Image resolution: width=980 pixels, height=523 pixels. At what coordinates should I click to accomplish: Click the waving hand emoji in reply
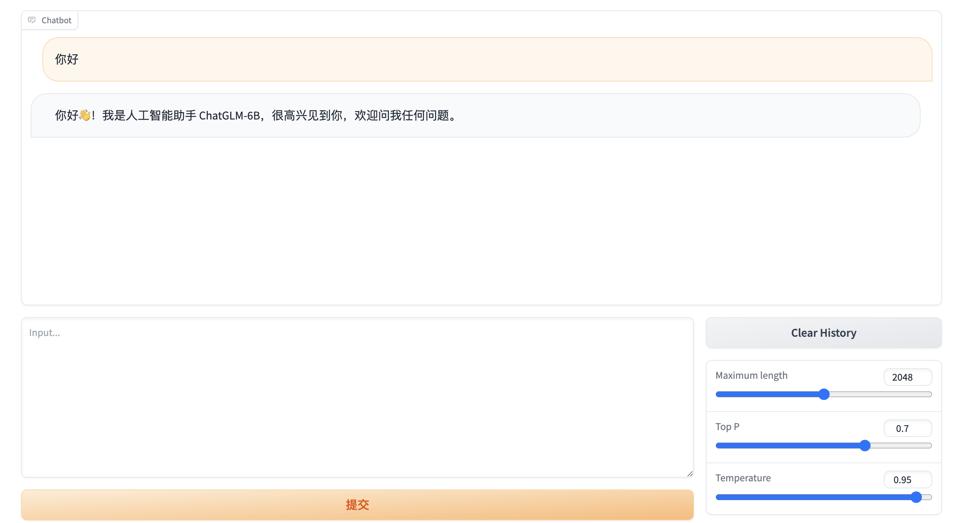[85, 115]
